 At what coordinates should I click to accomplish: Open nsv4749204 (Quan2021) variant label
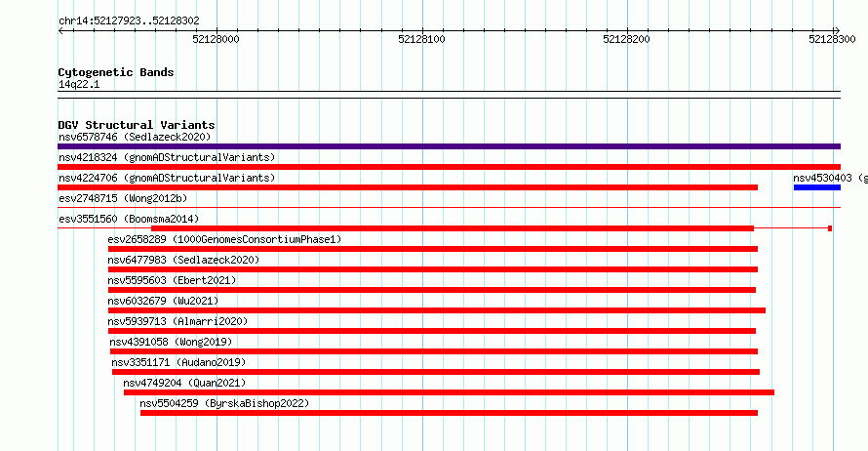[x=184, y=383]
